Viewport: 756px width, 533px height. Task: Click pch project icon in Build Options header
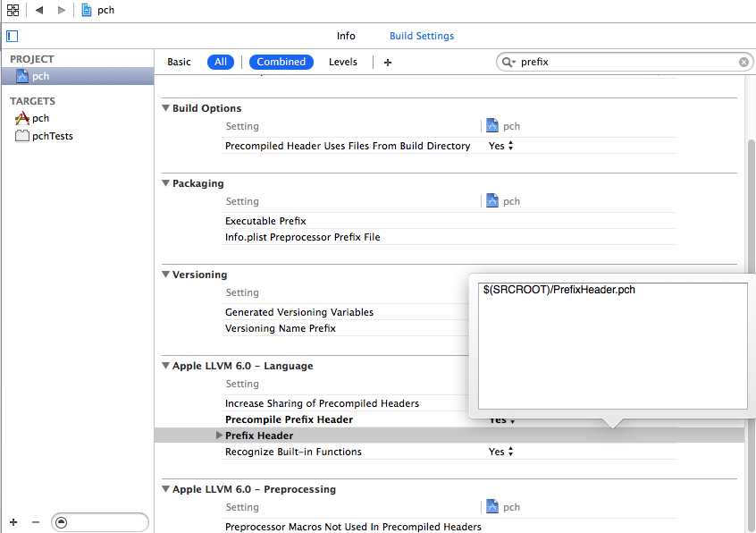point(491,126)
